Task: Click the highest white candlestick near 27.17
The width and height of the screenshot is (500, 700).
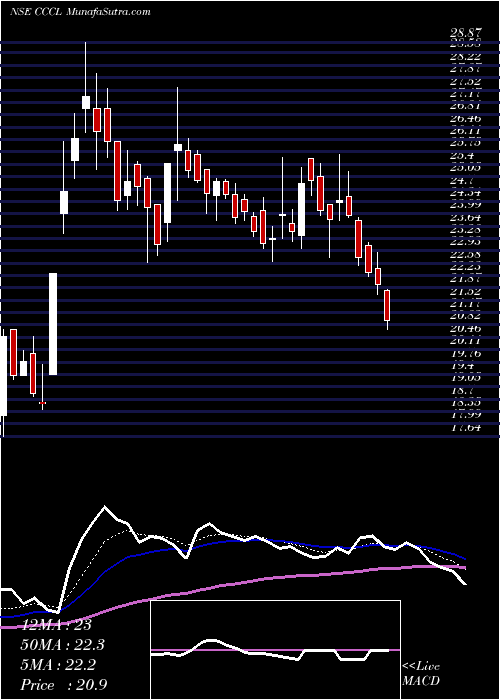Action: (x=86, y=102)
